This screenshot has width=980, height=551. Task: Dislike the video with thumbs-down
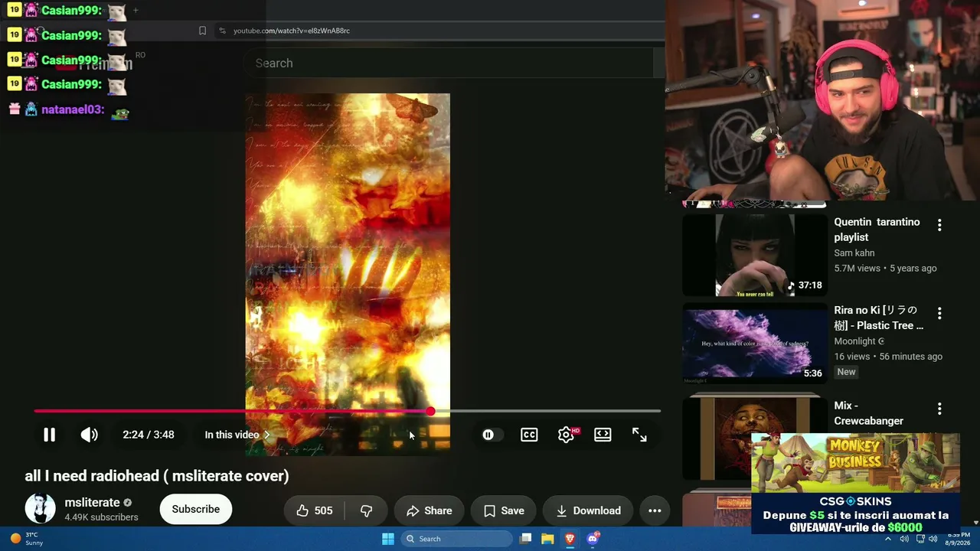366,510
